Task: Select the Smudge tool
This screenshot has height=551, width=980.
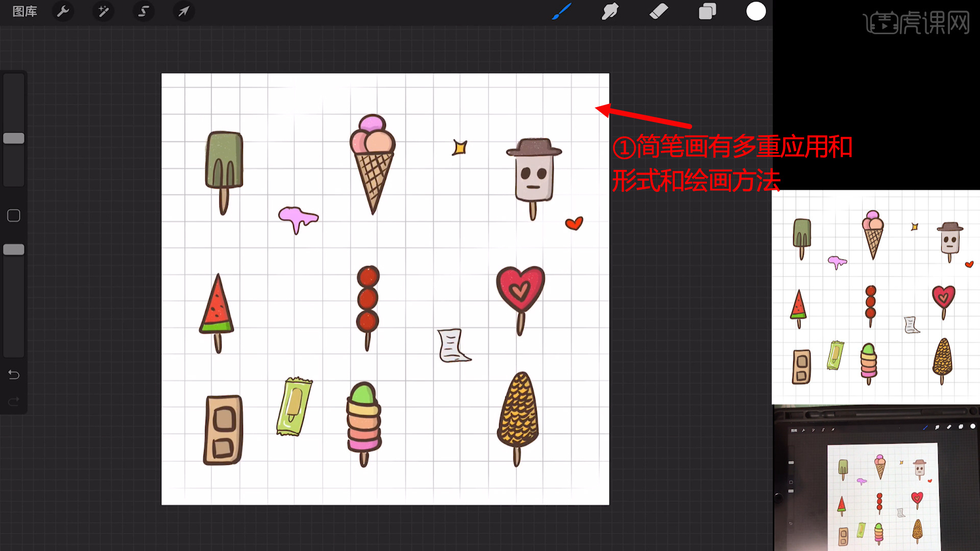Action: pos(610,11)
